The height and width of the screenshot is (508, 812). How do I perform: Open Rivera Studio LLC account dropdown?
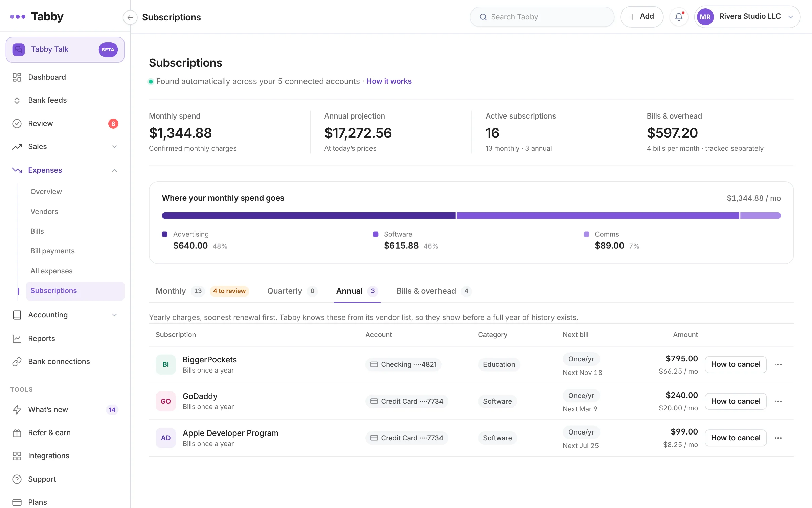click(747, 17)
